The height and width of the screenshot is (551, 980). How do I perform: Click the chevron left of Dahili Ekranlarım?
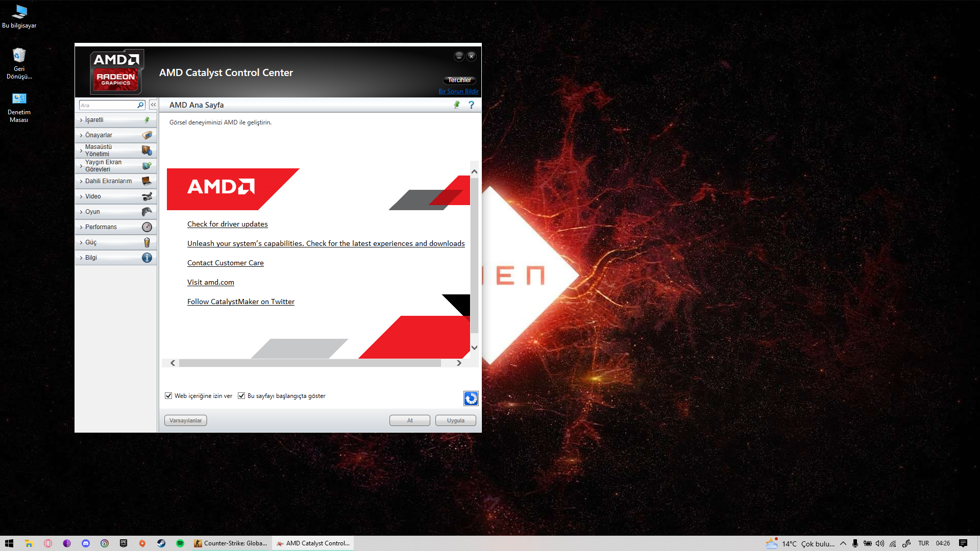coord(81,181)
